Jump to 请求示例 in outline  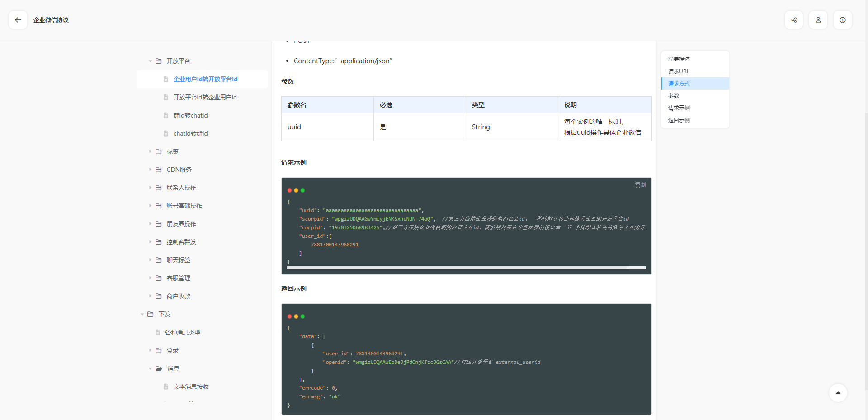(x=679, y=108)
